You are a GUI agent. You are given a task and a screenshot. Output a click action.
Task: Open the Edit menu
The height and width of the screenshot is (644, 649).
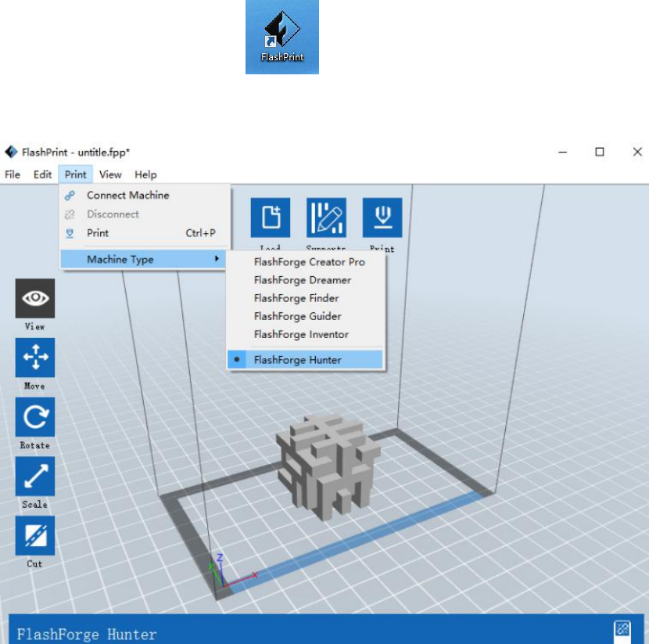pos(43,174)
